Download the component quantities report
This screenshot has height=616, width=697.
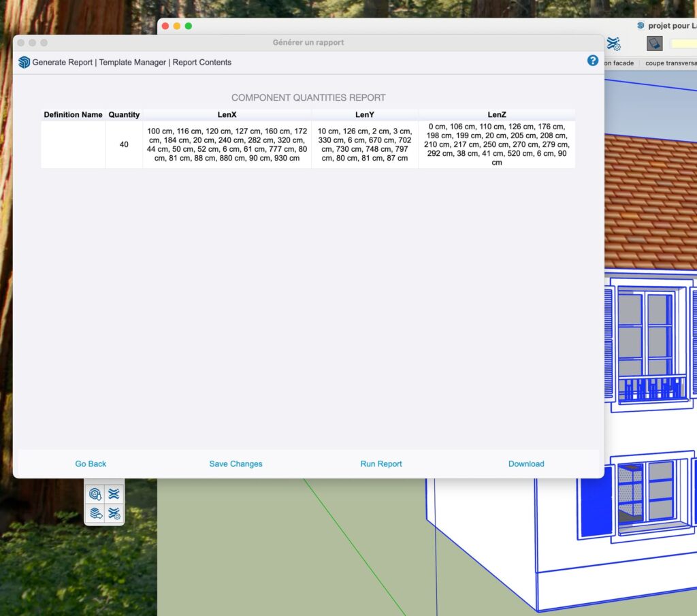526,464
